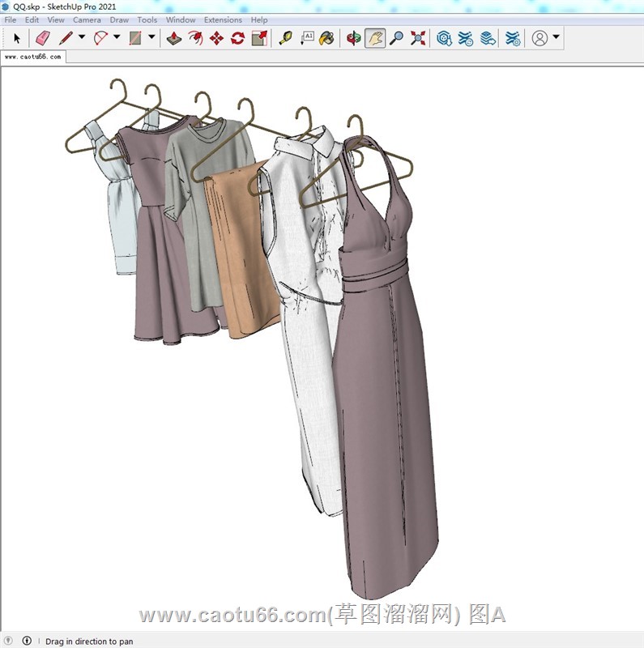
Task: Click the geolocation status bar icon
Action: [8, 641]
